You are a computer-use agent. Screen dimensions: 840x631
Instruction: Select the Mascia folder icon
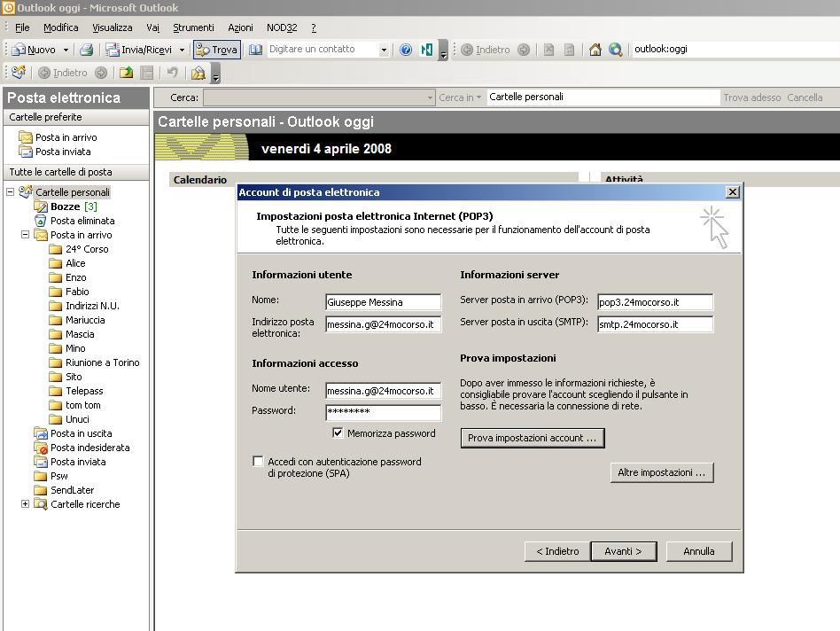(x=55, y=334)
